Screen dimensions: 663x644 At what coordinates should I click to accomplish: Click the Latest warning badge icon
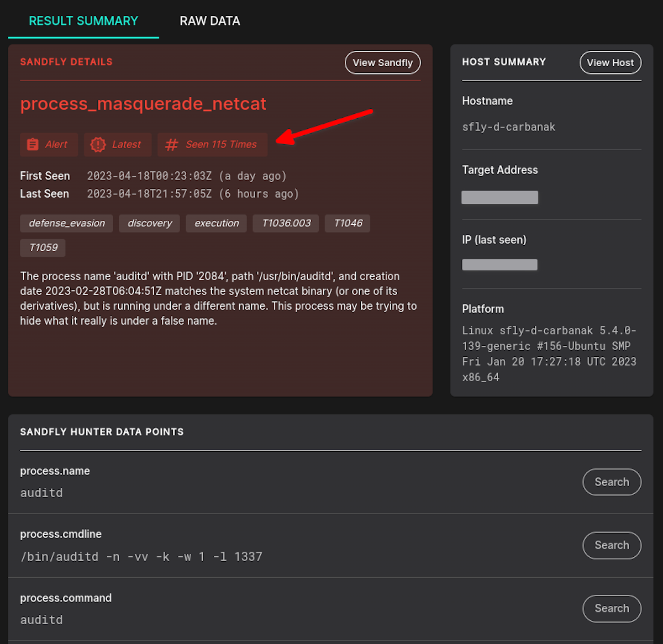[98, 145]
